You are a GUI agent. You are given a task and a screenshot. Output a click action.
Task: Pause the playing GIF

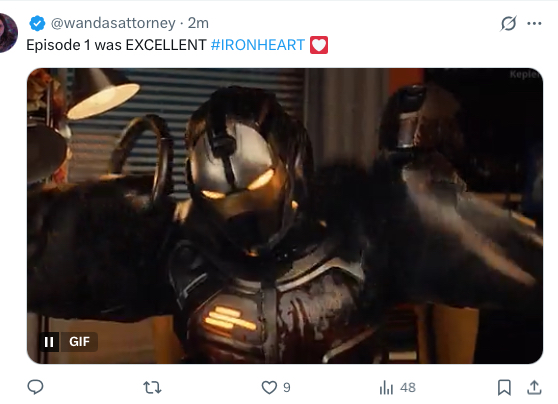[x=49, y=342]
